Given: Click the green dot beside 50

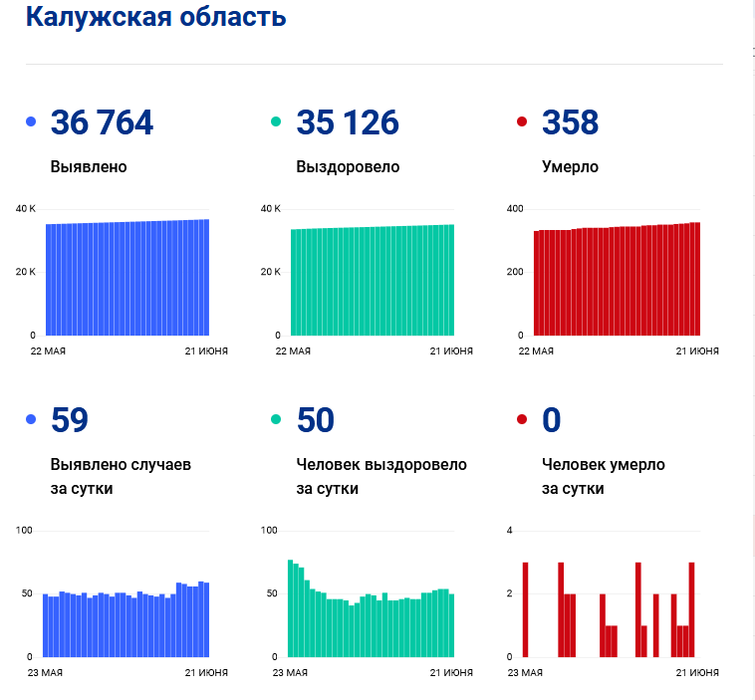Looking at the screenshot, I should (276, 419).
